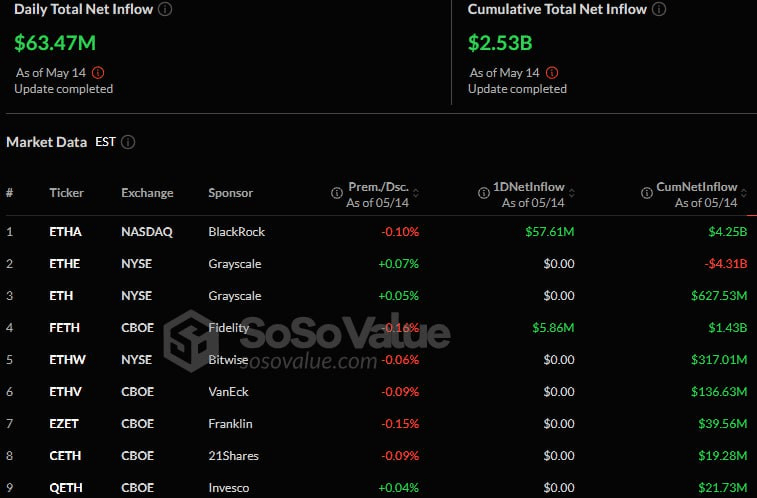Click $39.56M cumulative inflow value
This screenshot has width=757, height=498.
(723, 424)
